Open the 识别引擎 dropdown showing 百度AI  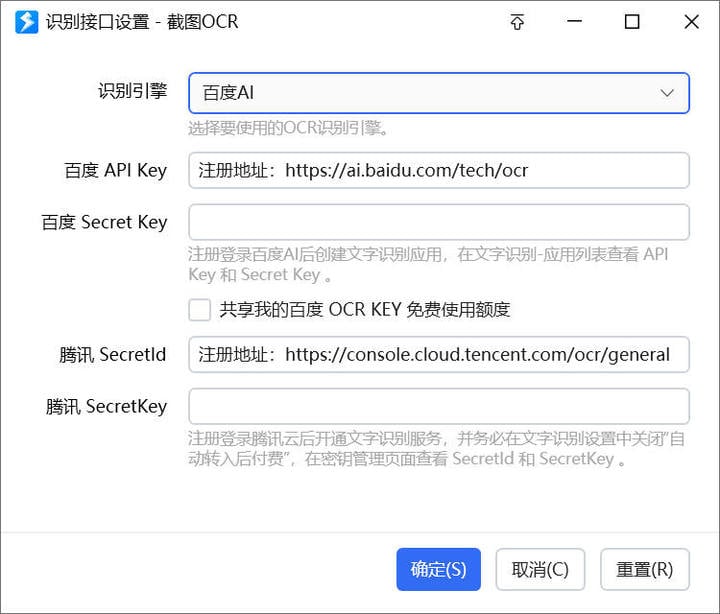point(439,93)
